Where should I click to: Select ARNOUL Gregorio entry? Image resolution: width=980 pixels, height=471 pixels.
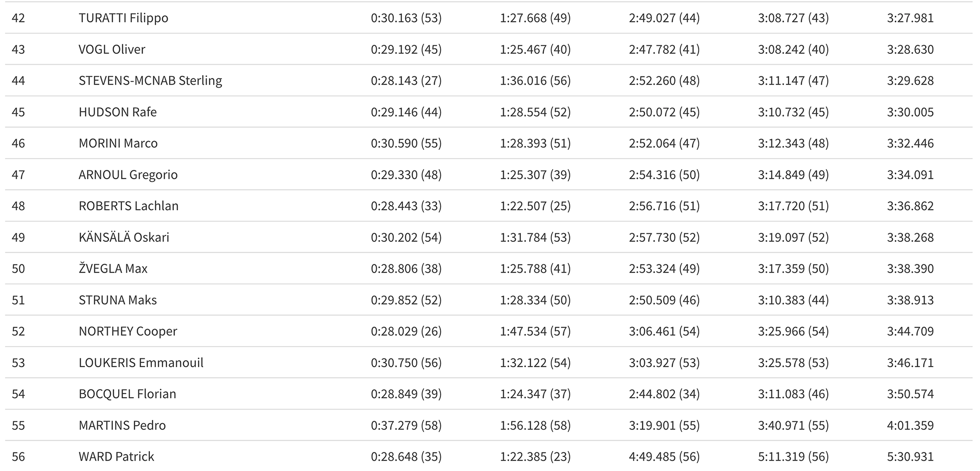(x=128, y=175)
